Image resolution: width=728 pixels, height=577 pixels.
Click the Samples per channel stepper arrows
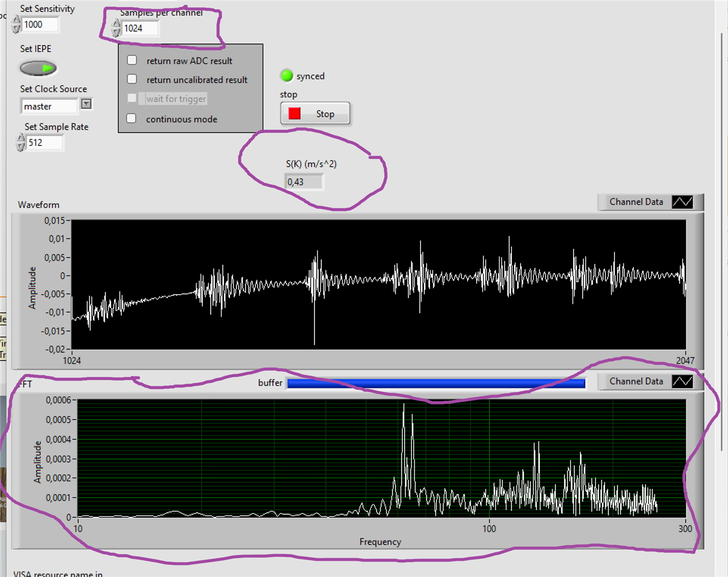(x=116, y=28)
